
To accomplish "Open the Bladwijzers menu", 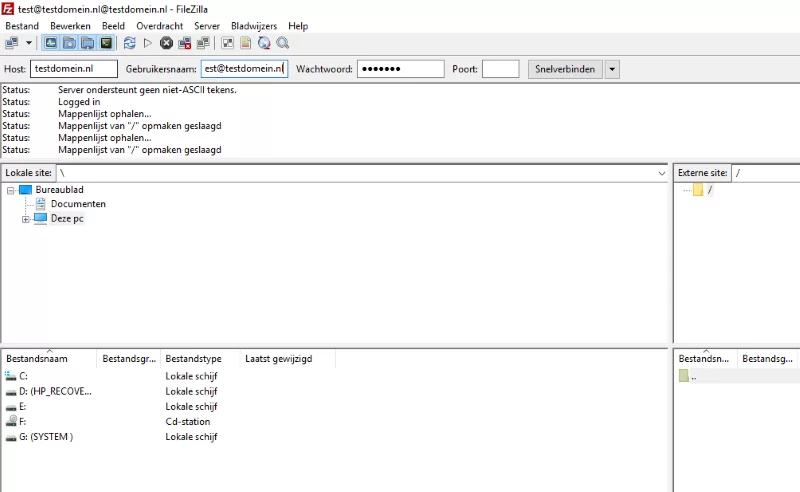I will (254, 26).
